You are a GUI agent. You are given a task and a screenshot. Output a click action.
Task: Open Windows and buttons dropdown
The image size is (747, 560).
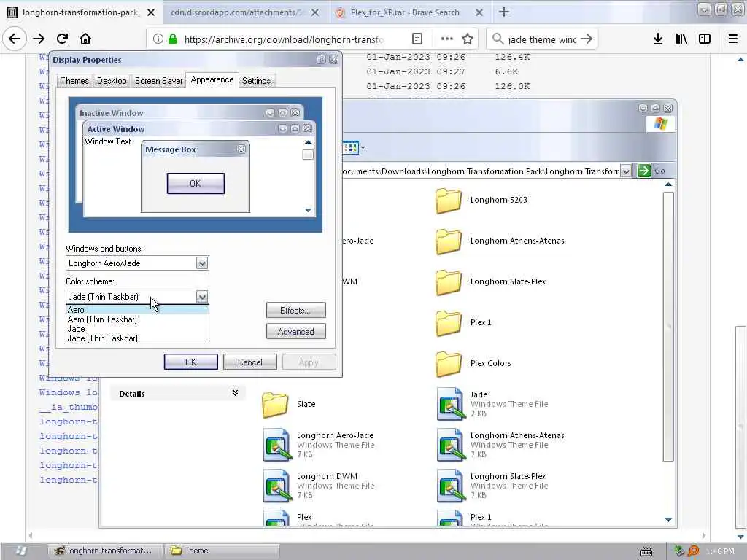pyautogui.click(x=202, y=263)
